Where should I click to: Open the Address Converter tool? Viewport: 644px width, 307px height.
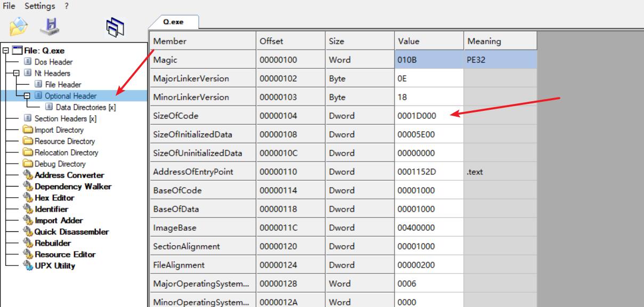(69, 175)
